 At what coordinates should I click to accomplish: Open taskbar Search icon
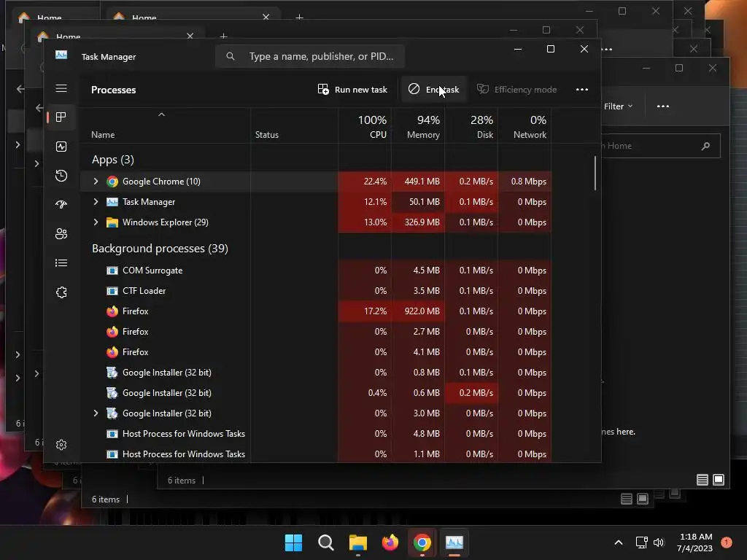point(326,542)
